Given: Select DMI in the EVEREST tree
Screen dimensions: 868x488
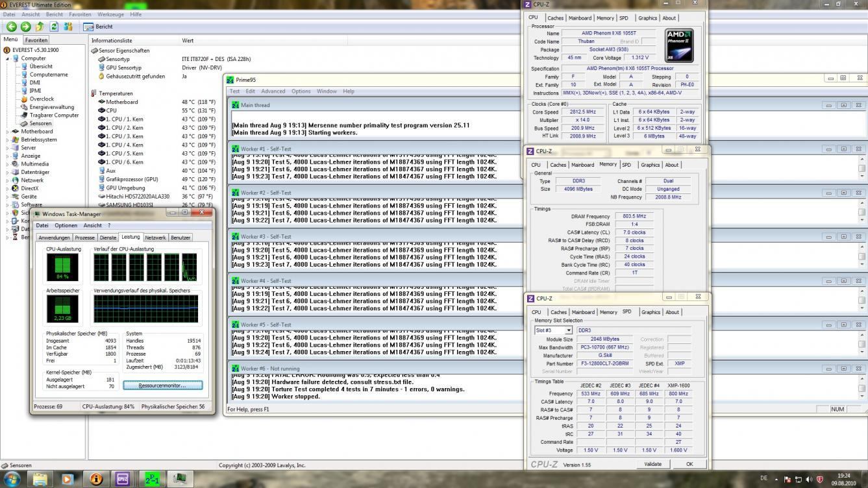Looking at the screenshot, I should [x=35, y=82].
